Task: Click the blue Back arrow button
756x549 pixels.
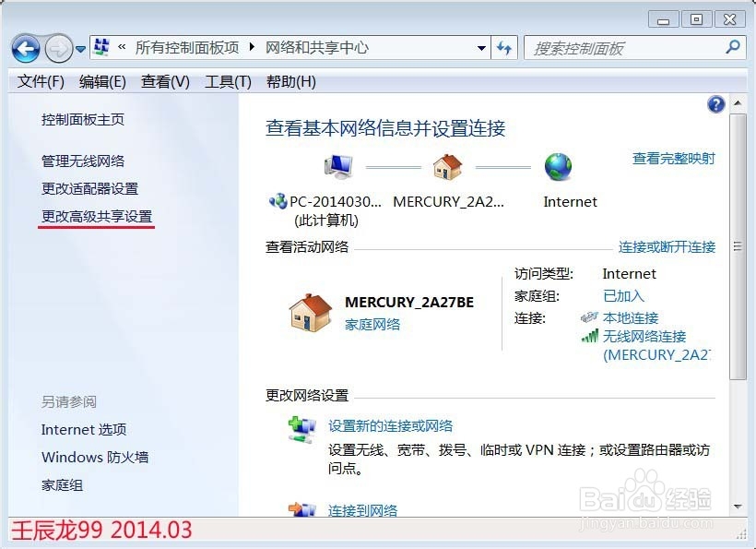Action: click(x=26, y=48)
